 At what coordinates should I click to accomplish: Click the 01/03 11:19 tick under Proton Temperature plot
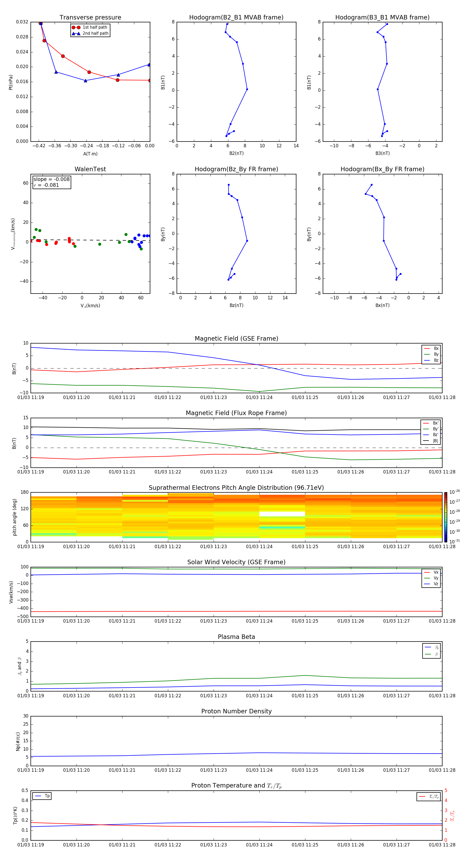[31, 845]
